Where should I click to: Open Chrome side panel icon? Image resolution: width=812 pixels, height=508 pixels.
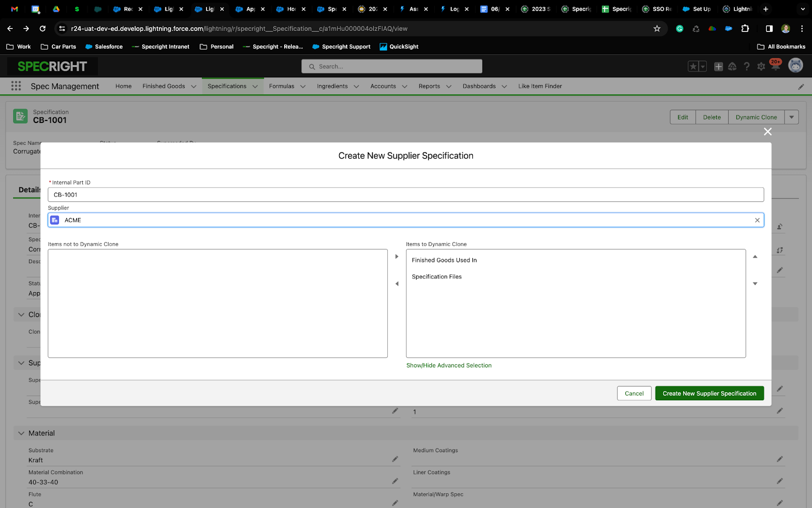coord(769,28)
